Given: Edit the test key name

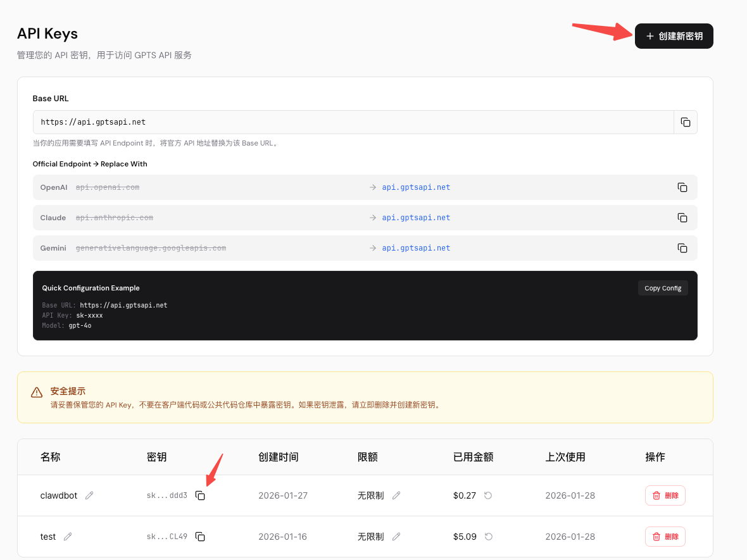Looking at the screenshot, I should coord(68,537).
